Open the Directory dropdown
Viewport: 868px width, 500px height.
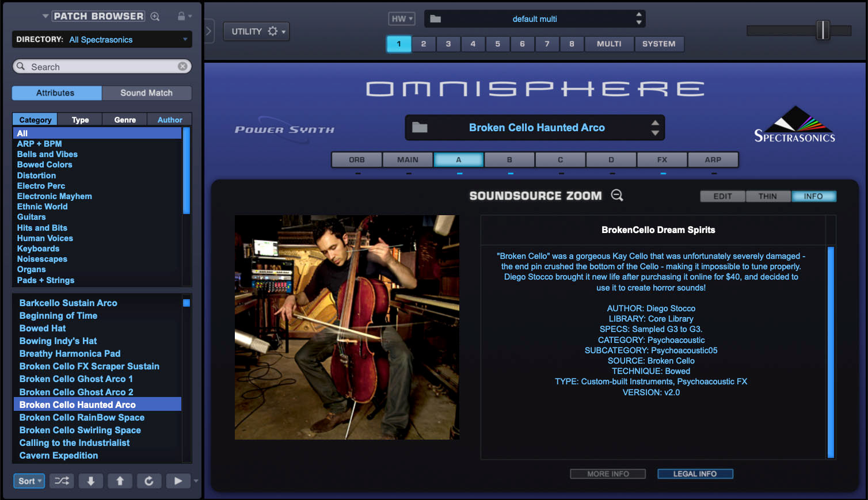coord(102,39)
